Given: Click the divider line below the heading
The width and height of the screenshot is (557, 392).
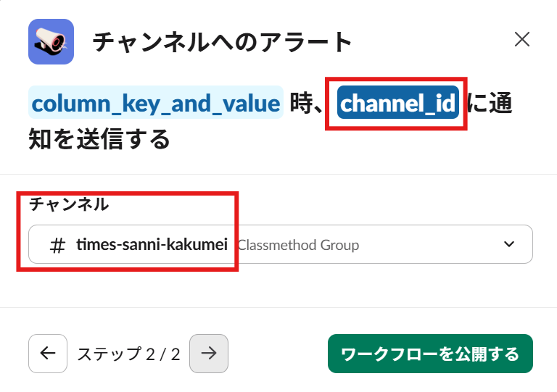Looking at the screenshot, I should (278, 174).
